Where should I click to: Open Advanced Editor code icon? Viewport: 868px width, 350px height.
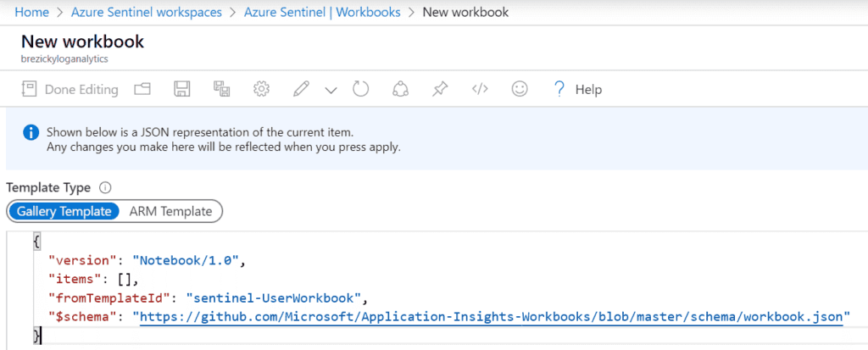(480, 89)
